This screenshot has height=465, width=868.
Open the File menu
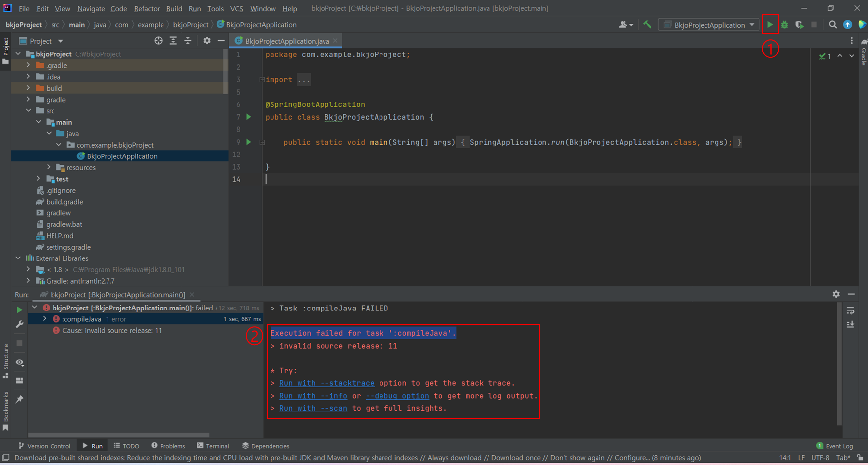click(24, 8)
